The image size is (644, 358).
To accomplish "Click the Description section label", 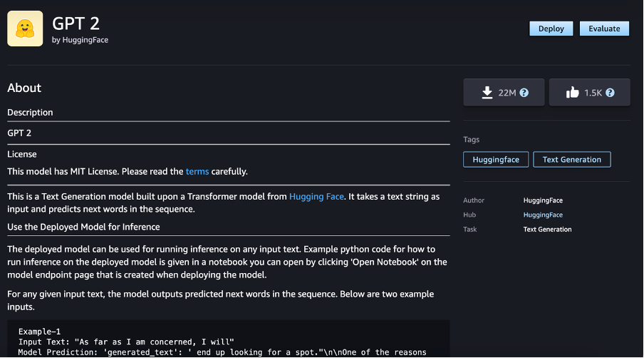I will click(30, 112).
